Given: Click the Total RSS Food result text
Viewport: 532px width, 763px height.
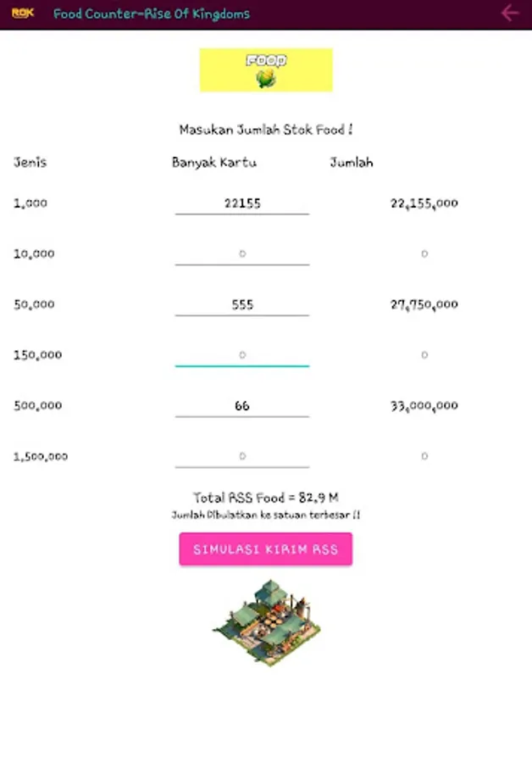Looking at the screenshot, I should 266,498.
